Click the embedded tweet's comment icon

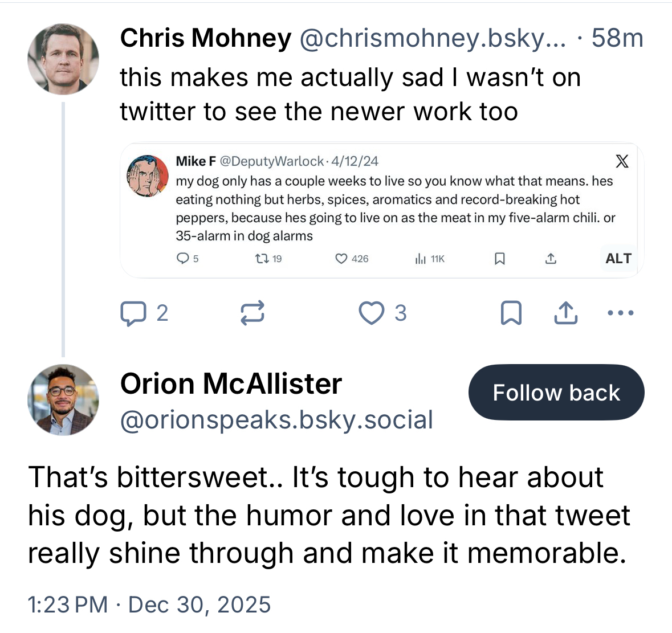coord(182,259)
